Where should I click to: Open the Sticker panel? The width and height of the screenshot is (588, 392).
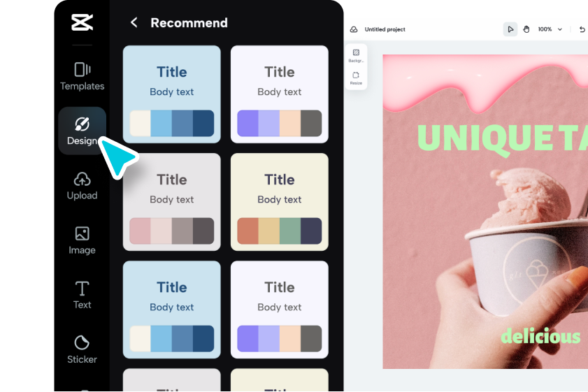(x=82, y=349)
